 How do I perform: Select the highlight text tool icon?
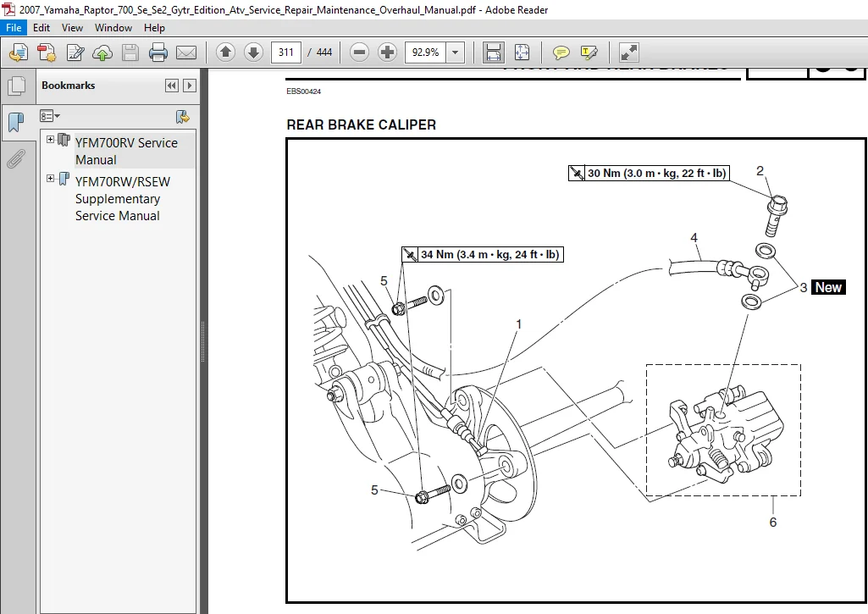click(x=589, y=53)
